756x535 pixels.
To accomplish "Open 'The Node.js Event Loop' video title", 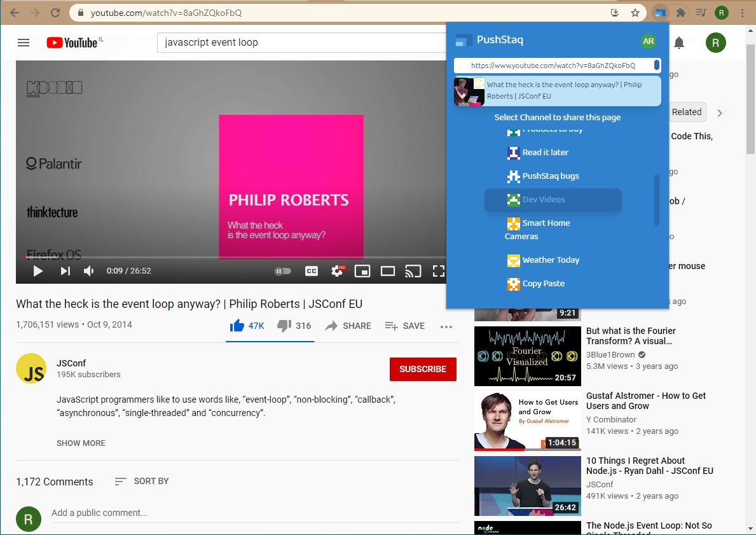I will [649, 528].
